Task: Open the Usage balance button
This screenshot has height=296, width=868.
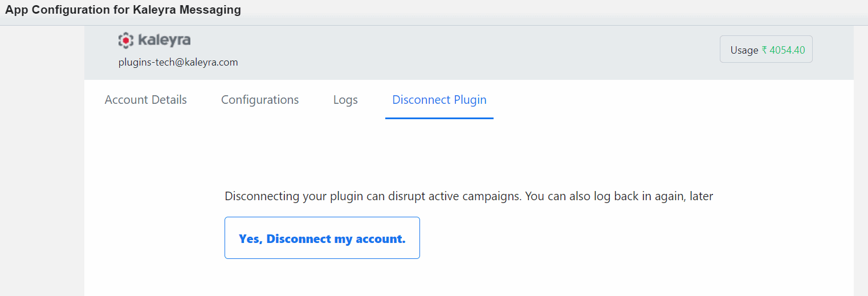Action: 766,49
